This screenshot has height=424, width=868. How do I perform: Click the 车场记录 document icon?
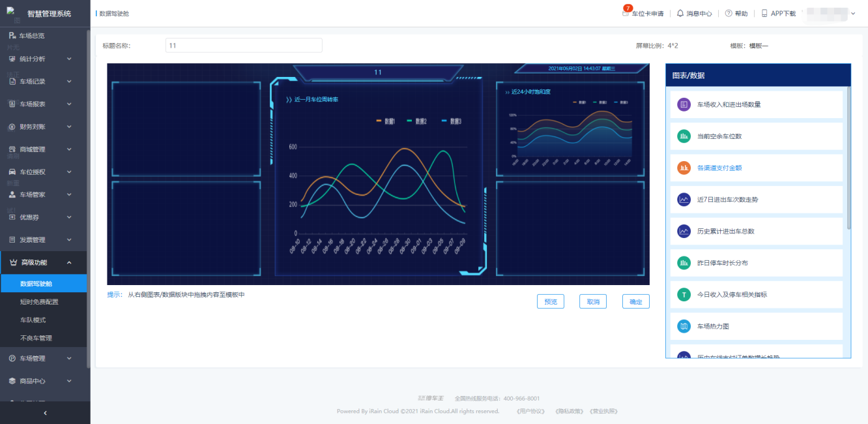tap(12, 82)
